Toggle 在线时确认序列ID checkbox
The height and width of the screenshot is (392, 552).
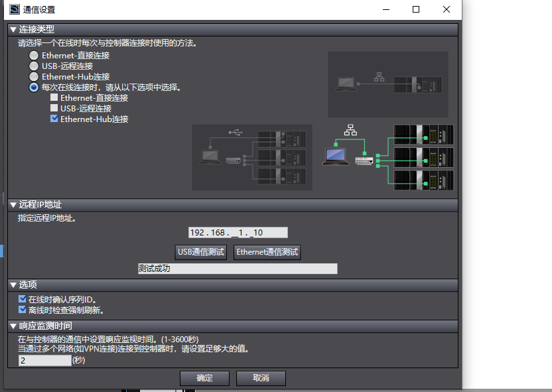(x=23, y=299)
